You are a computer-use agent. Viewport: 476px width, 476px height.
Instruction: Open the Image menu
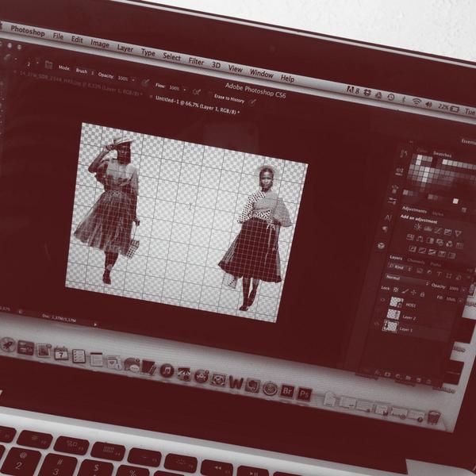pyautogui.click(x=100, y=44)
